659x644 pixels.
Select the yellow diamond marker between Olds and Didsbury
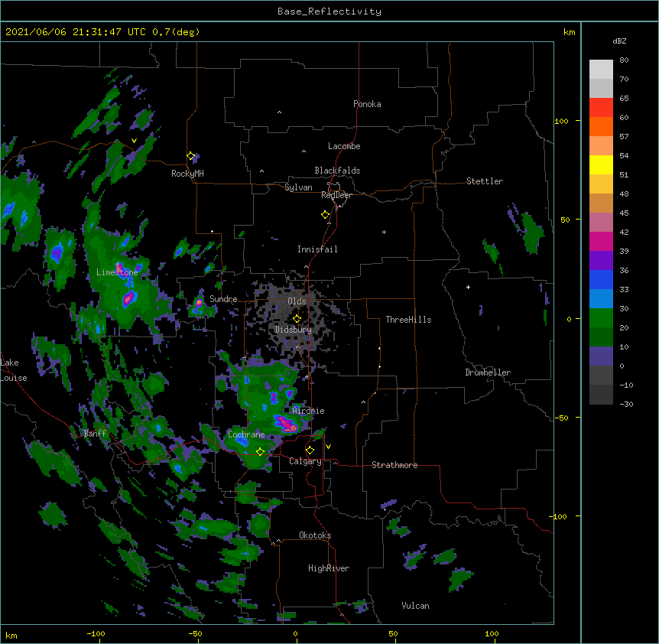coord(297,319)
